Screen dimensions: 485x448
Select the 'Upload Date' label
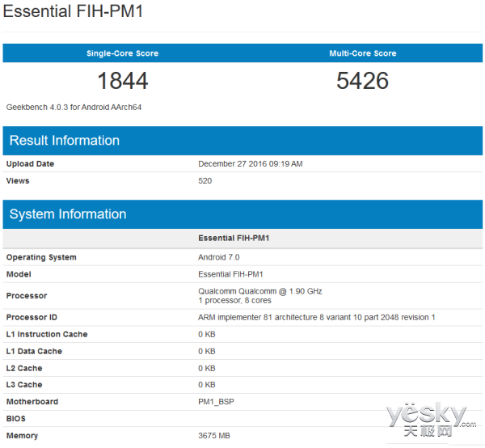(30, 163)
